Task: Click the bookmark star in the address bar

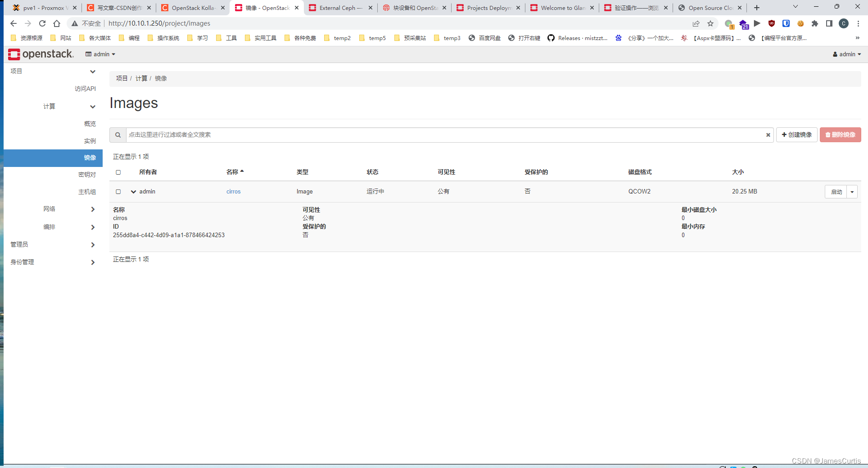Action: (x=710, y=23)
